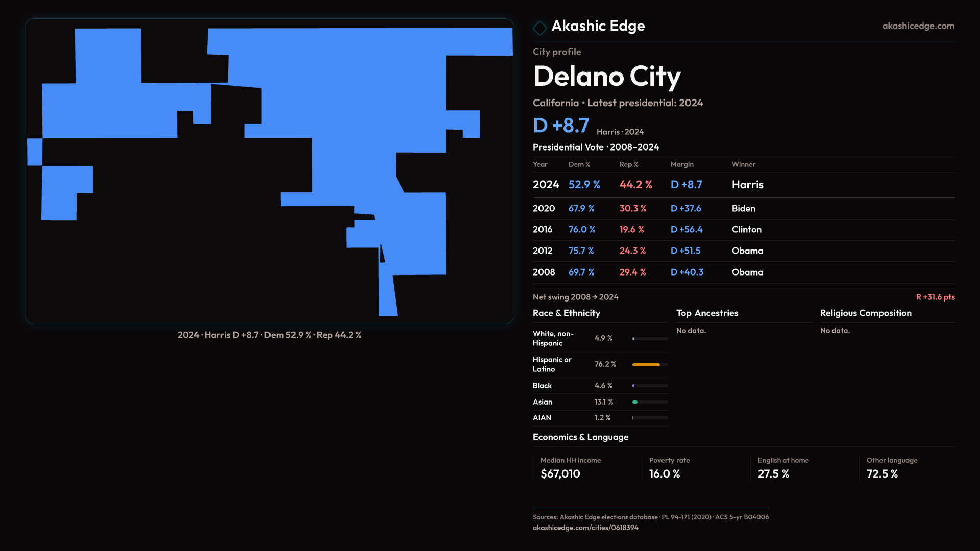Open the akashicedge.com/cities/0618394 source URL
The height and width of the screenshot is (551, 980).
coord(585,528)
